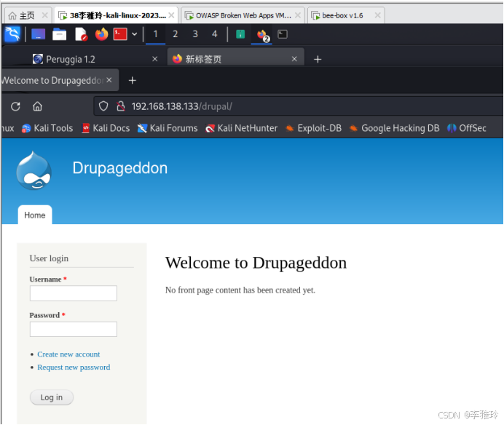Open the Kali Forums bookmark
This screenshot has height=425, width=504.
click(x=168, y=129)
